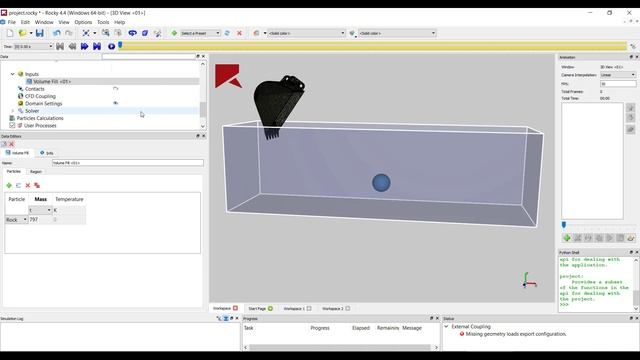Select CFD Coupling in the data tree
The image size is (640, 360).
tap(40, 96)
